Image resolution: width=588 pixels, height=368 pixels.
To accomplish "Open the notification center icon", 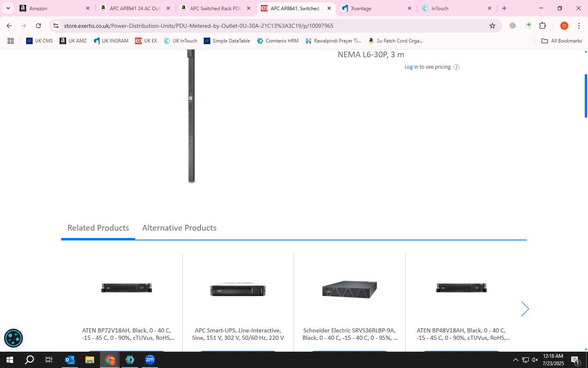I will tap(575, 360).
